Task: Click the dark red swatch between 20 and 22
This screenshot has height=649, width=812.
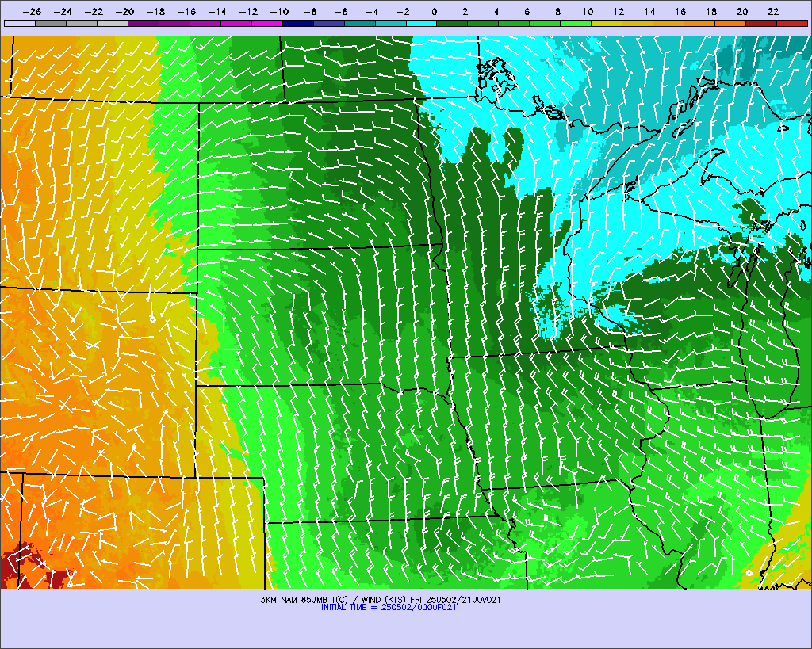Action: tap(761, 23)
